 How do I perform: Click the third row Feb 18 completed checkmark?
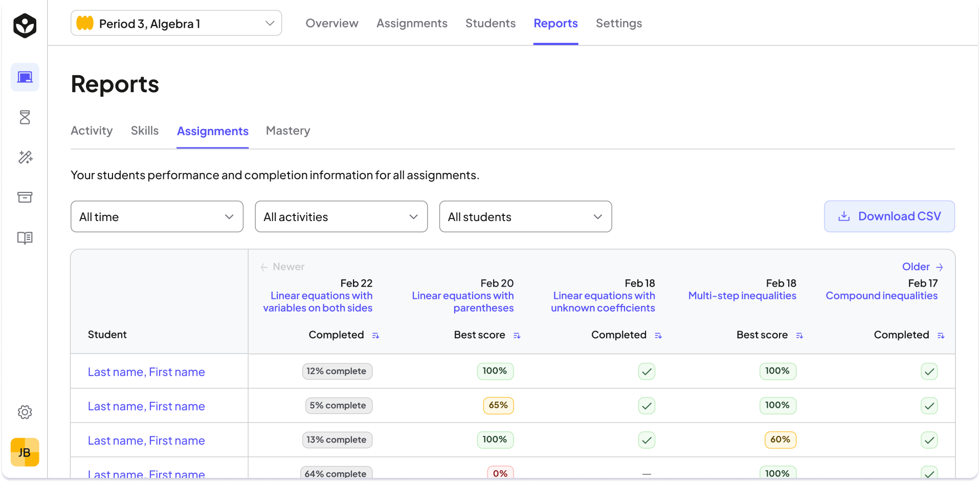coord(647,440)
